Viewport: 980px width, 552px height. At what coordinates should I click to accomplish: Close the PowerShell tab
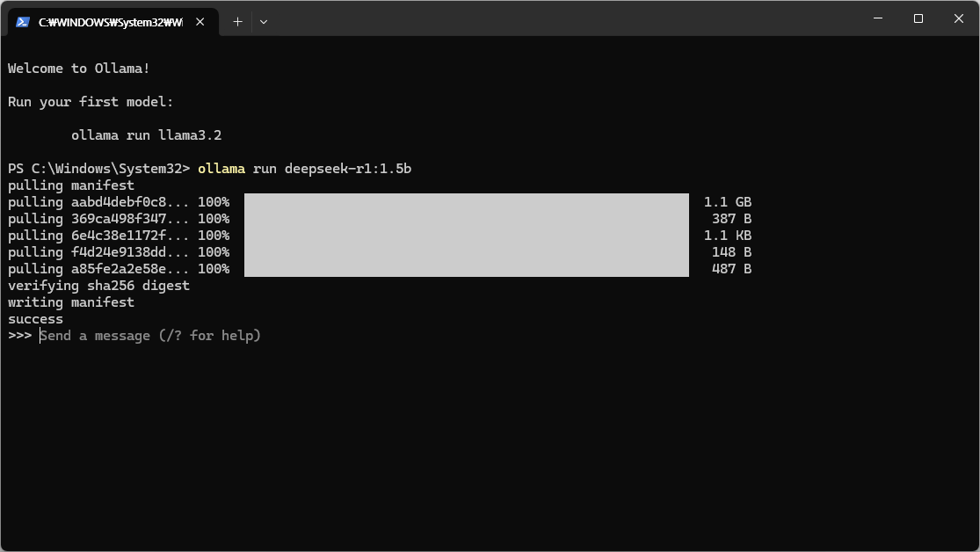click(200, 22)
